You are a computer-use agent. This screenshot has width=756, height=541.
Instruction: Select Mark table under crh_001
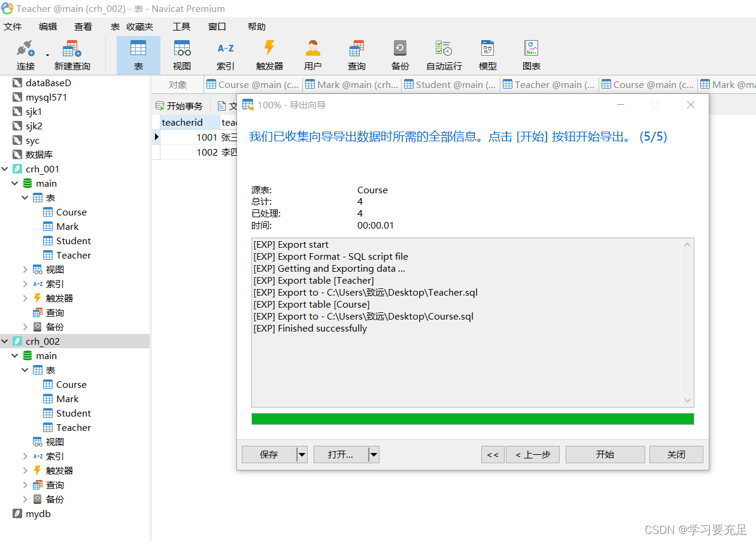pyautogui.click(x=67, y=226)
